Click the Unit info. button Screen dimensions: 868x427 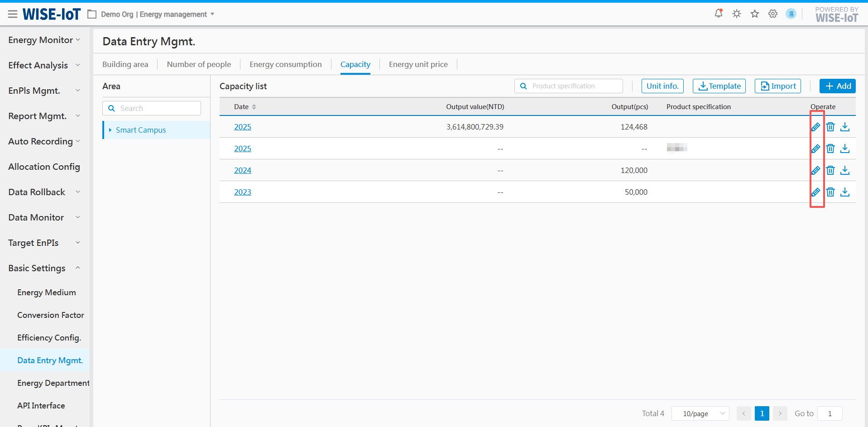pyautogui.click(x=662, y=86)
